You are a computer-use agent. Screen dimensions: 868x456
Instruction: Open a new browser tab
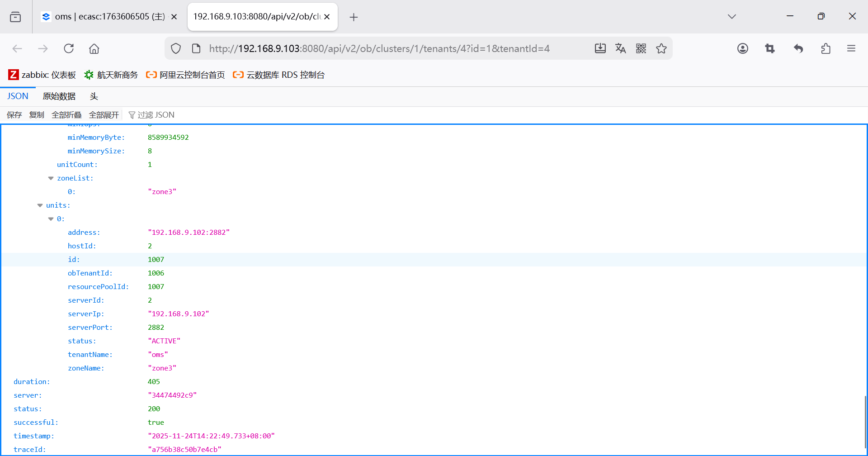[354, 17]
